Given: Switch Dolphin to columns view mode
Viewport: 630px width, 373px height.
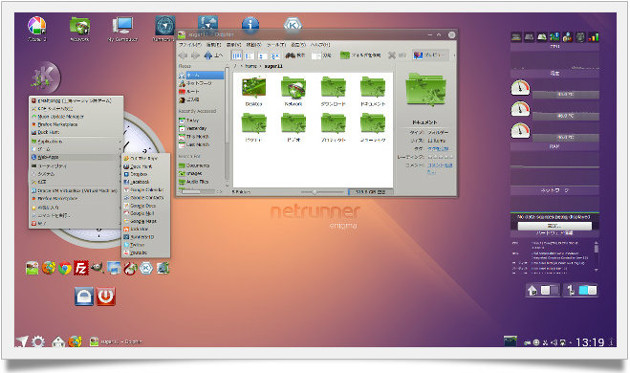Looking at the screenshot, I should click(x=262, y=55).
